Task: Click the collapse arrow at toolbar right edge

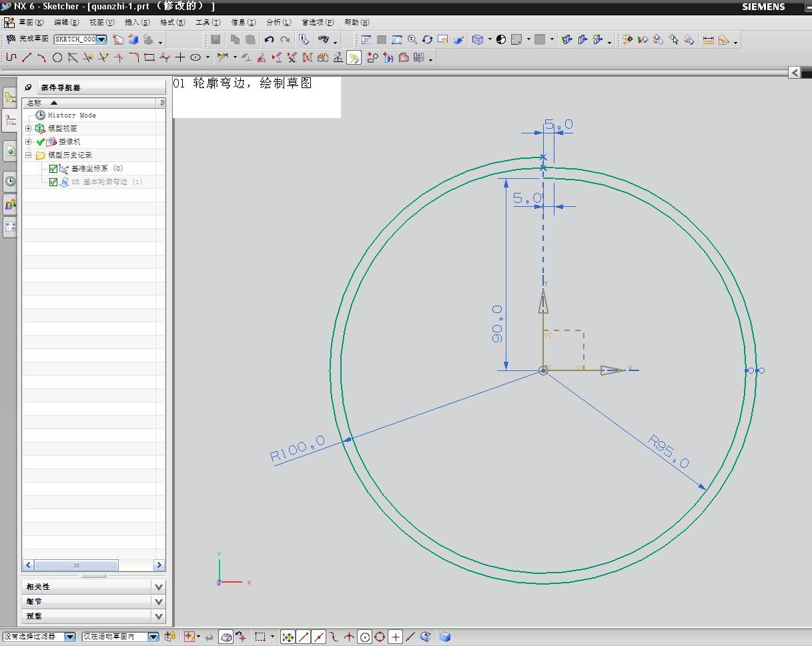Action: click(x=794, y=72)
